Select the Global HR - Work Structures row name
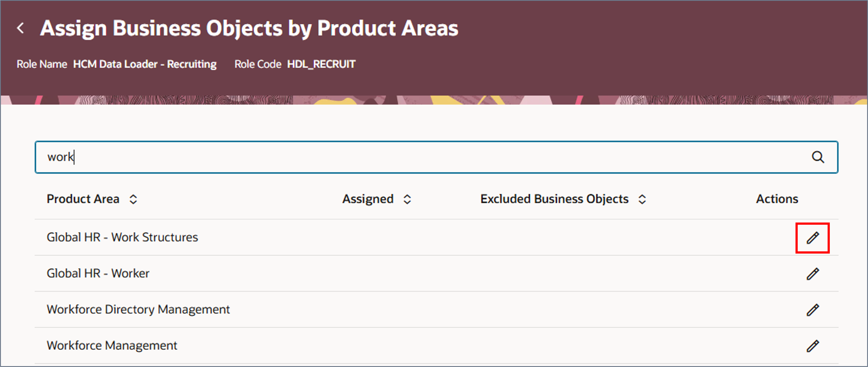Viewport: 868px width, 367px height. tap(122, 237)
